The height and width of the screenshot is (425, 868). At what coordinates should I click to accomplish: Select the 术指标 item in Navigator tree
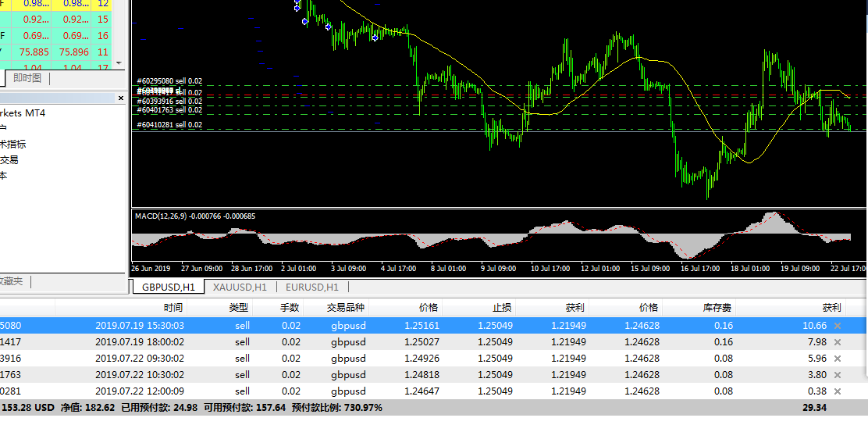(12, 144)
